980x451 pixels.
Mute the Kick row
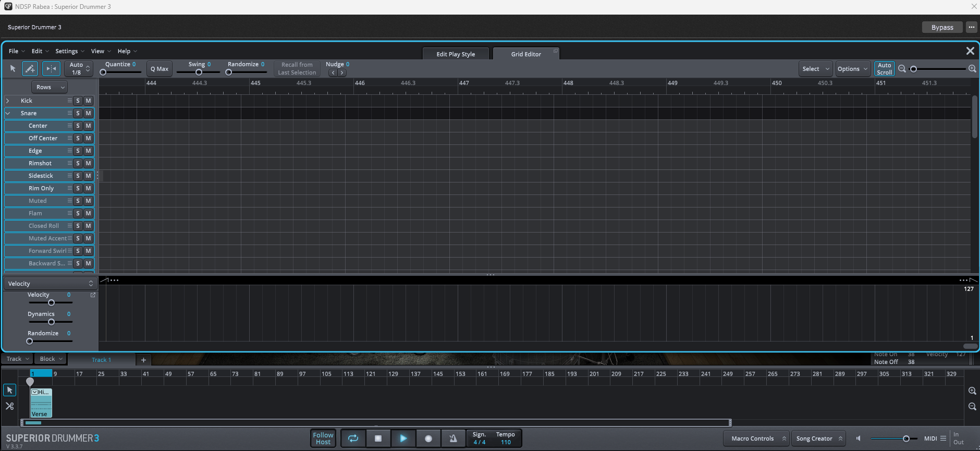[x=88, y=101]
